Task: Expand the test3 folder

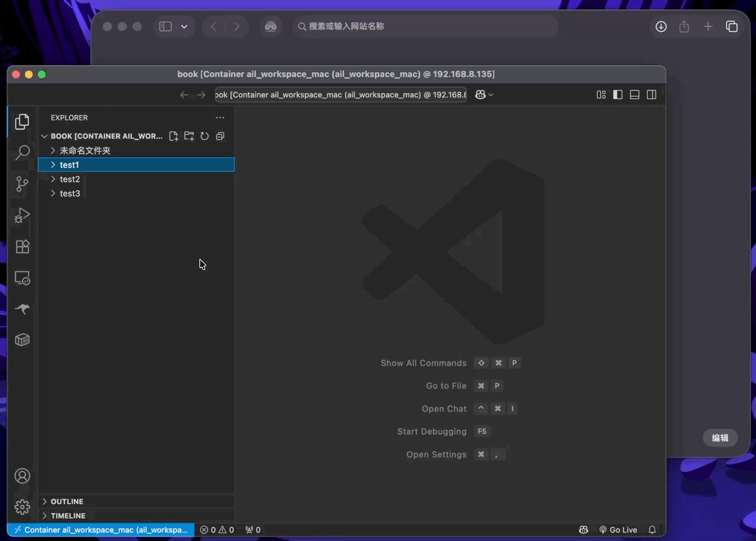Action: pos(136,193)
